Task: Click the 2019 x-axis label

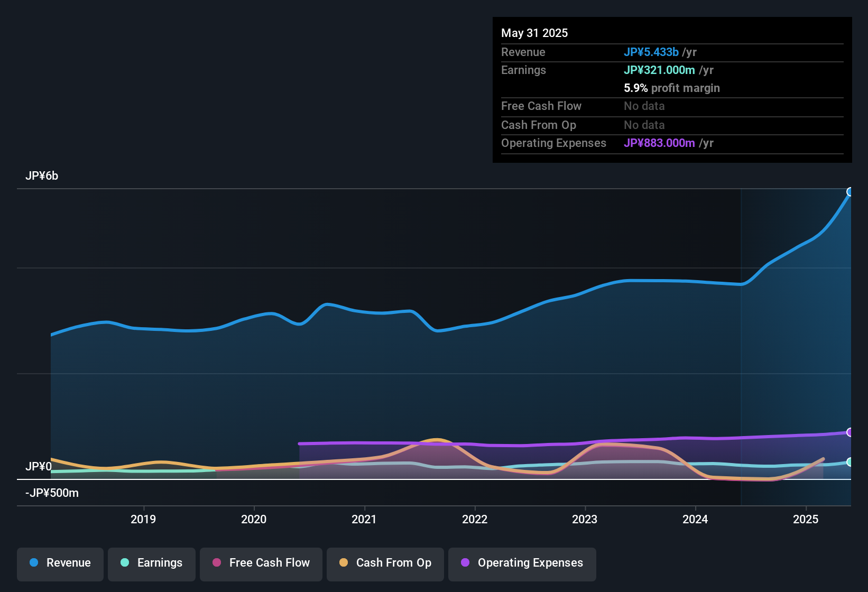Action: point(143,519)
